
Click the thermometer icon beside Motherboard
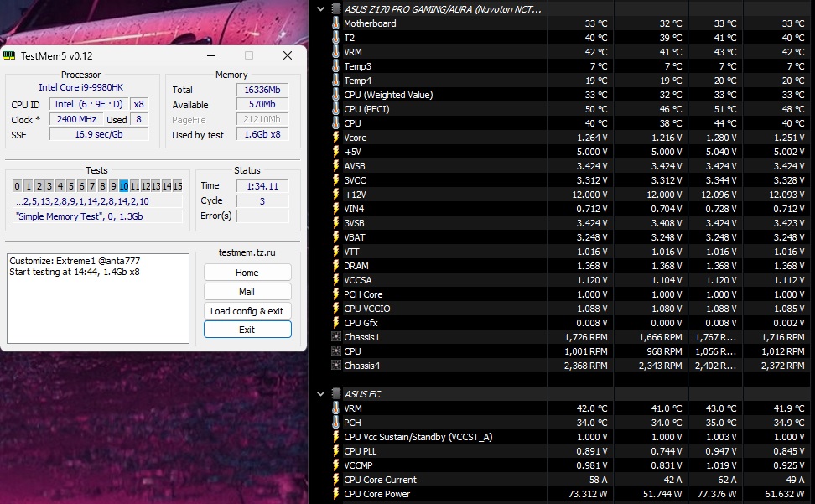tap(335, 23)
